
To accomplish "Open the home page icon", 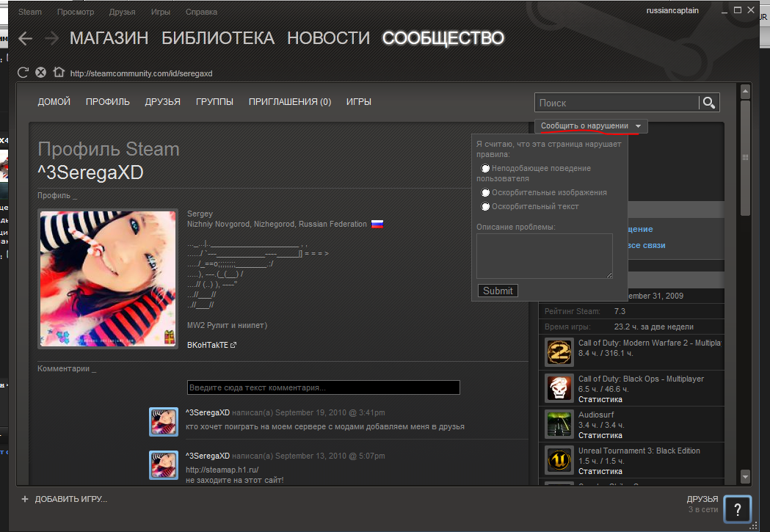I will coord(59,72).
